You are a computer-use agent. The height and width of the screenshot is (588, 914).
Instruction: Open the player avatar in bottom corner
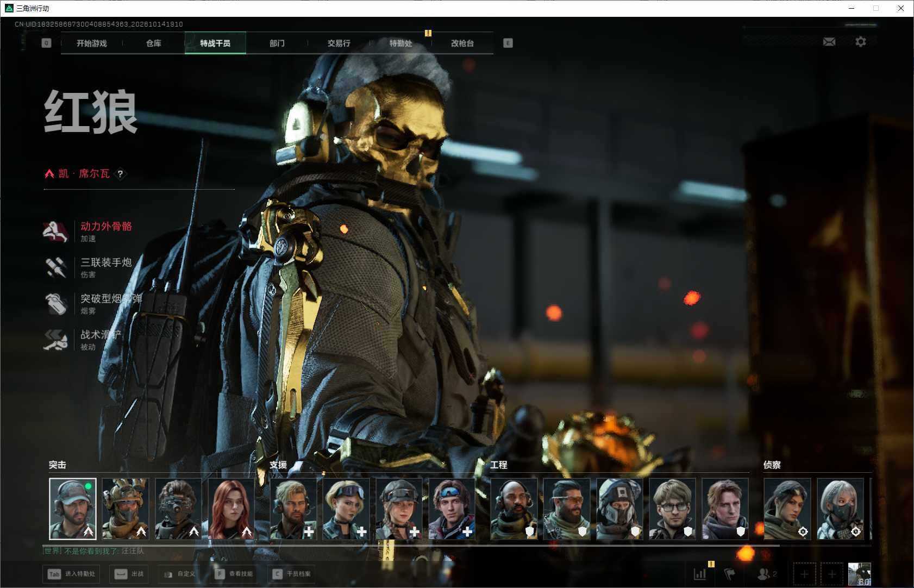tap(860, 574)
